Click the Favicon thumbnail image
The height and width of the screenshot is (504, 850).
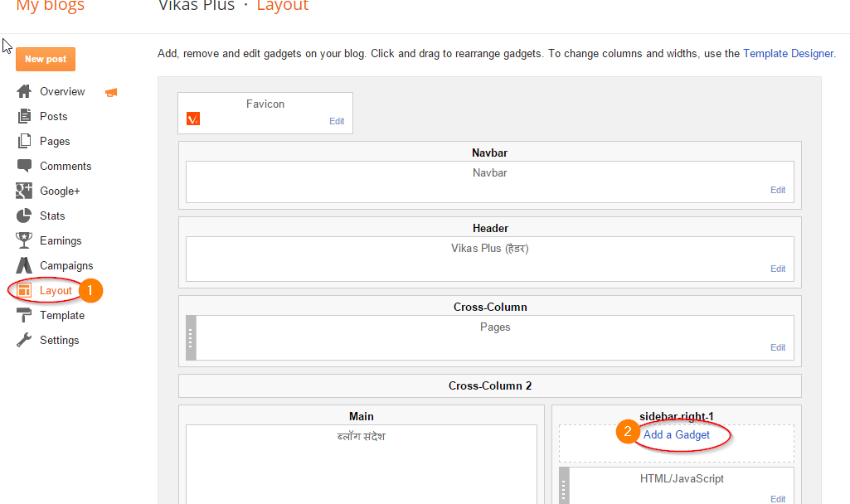pyautogui.click(x=193, y=119)
